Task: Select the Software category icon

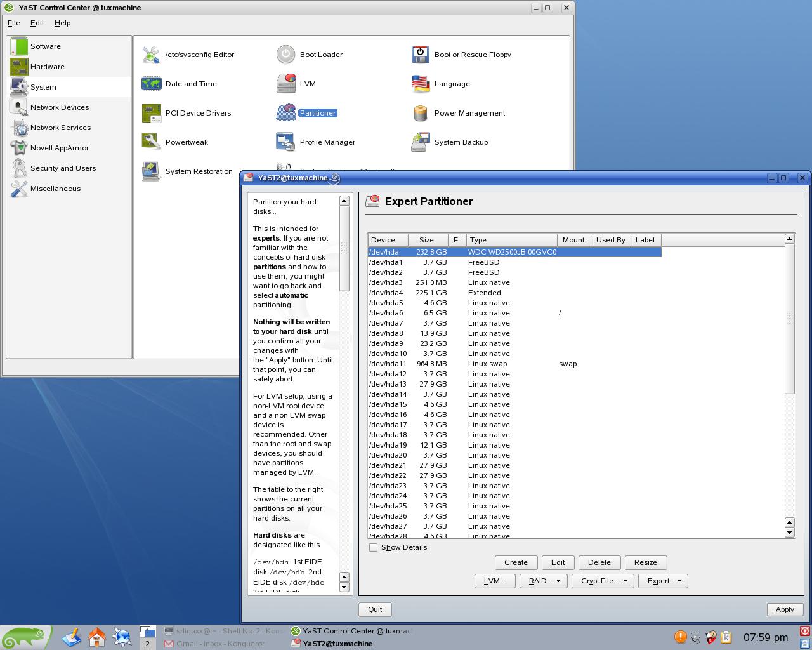Action: pos(19,46)
